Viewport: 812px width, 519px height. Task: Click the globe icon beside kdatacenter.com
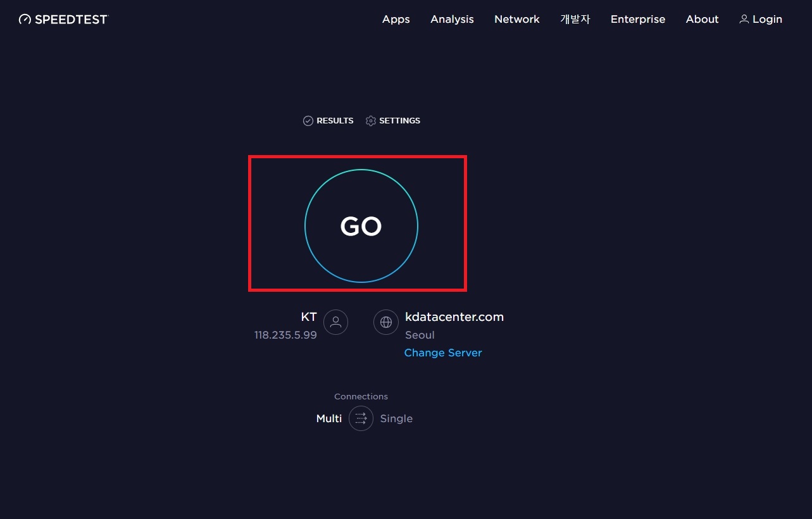(386, 322)
